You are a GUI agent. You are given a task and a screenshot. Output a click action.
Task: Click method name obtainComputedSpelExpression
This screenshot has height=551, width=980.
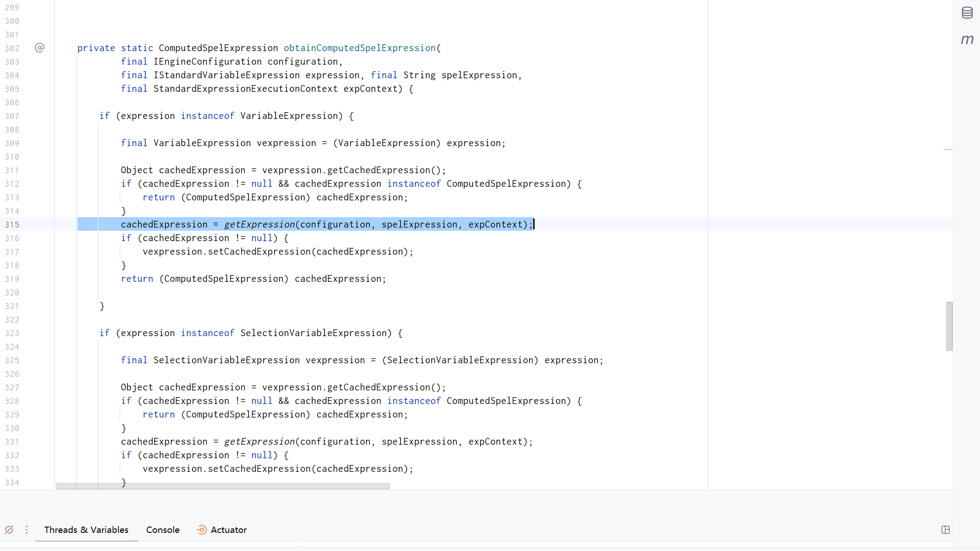click(x=359, y=48)
